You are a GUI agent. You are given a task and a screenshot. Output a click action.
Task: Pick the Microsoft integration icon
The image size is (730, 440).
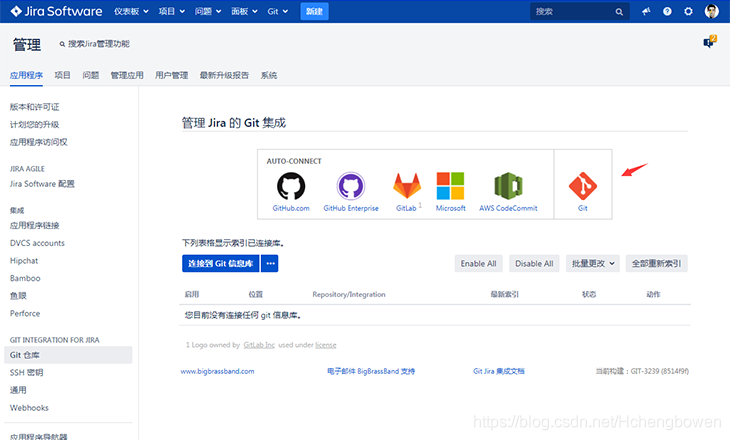click(x=450, y=186)
